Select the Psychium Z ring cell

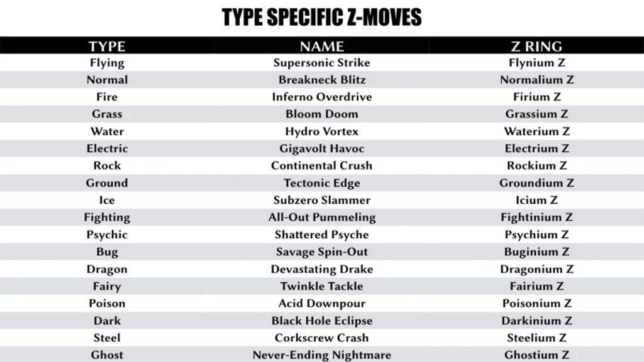click(536, 234)
